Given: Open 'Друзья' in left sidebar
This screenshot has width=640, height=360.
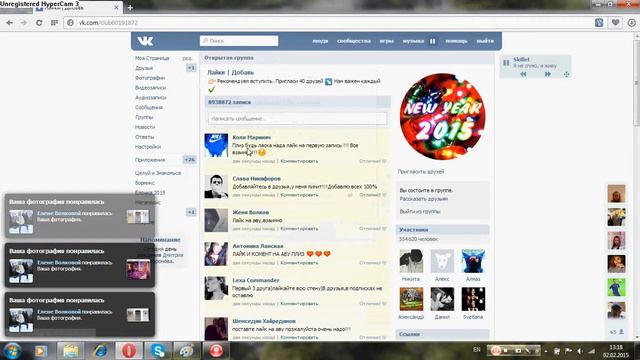Looking at the screenshot, I should (x=144, y=68).
